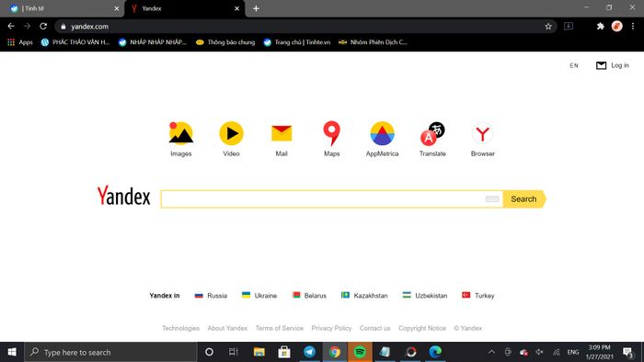Viewport: 644px width, 362px height.
Task: Open a new browser tab
Action: click(256, 8)
